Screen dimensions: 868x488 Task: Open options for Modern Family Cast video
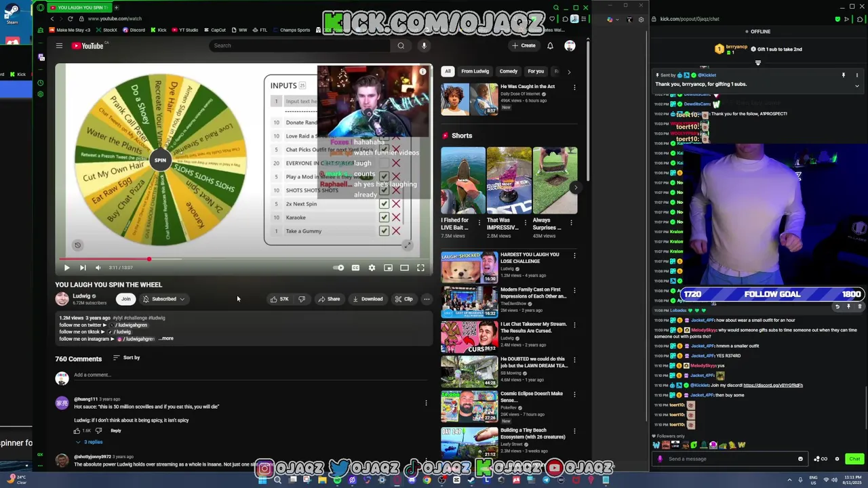click(574, 291)
